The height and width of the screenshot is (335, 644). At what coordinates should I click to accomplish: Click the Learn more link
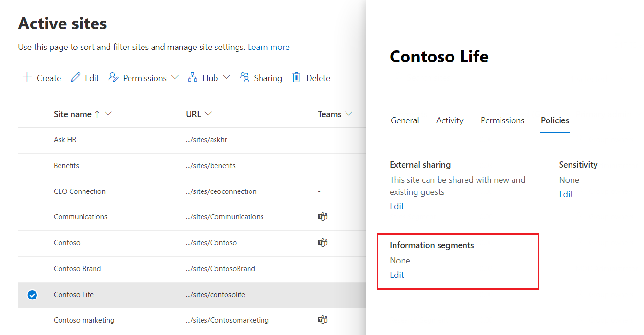pyautogui.click(x=268, y=47)
